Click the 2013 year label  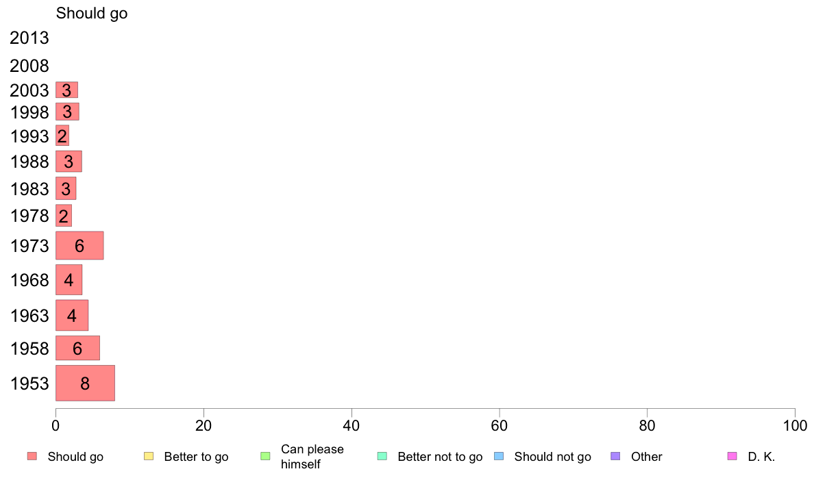[x=29, y=38]
